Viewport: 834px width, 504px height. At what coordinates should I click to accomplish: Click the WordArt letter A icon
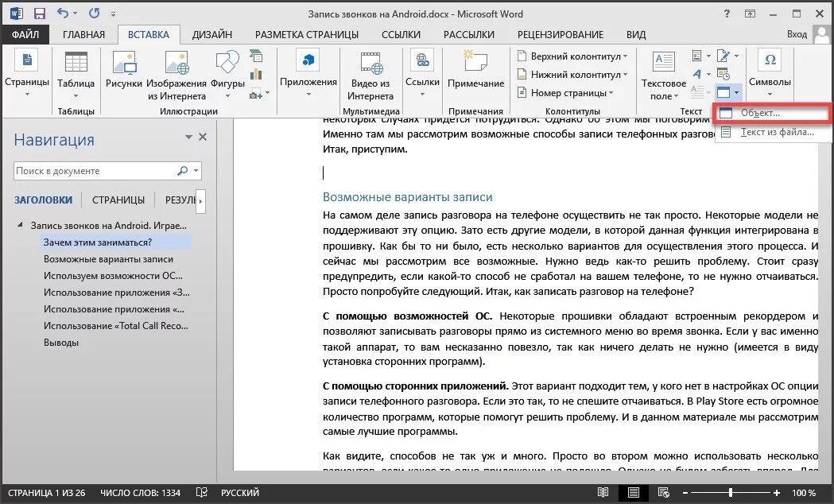(x=697, y=74)
